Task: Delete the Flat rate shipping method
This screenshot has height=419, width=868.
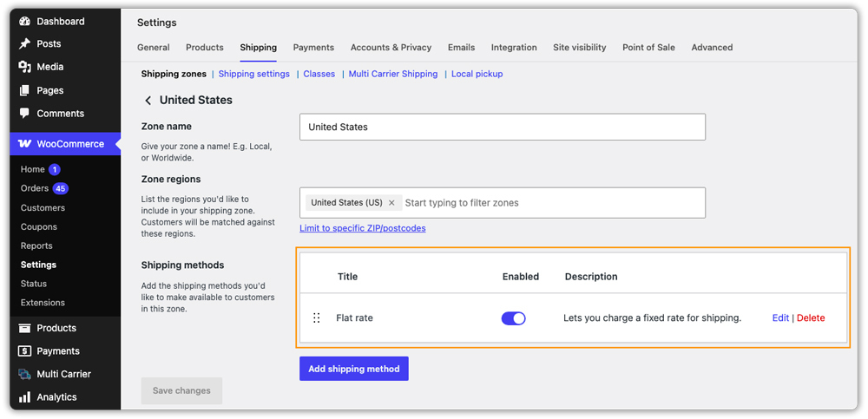Action: point(811,318)
